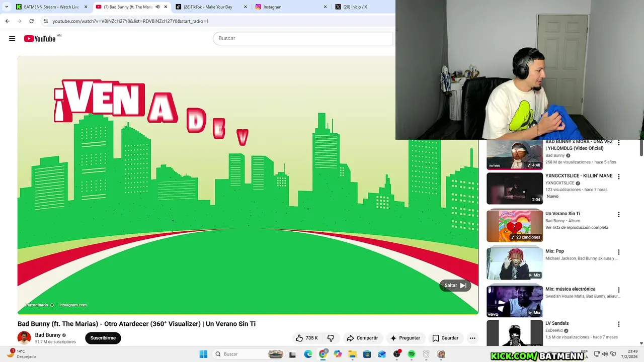Screen dimensions: 644x362
Task: Share the video via Compartir
Action: pyautogui.click(x=362, y=338)
